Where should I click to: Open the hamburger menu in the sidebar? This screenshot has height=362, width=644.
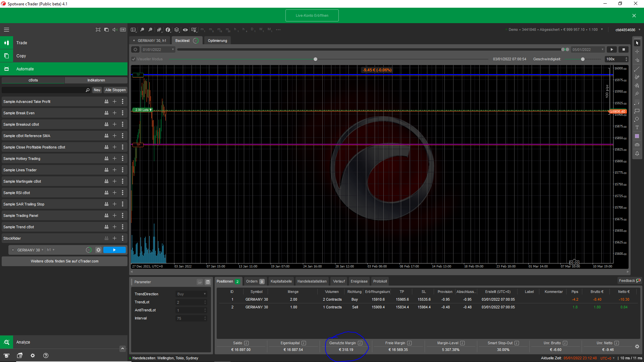tap(6, 30)
